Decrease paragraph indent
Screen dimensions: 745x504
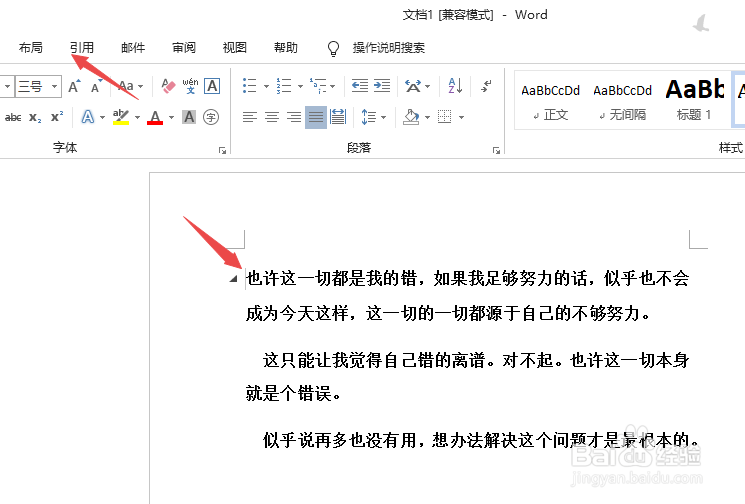click(360, 86)
